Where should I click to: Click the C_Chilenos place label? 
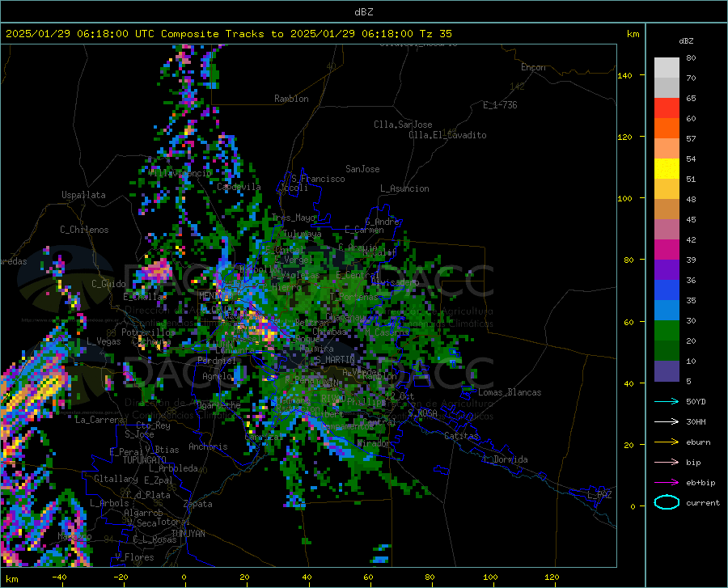84,230
